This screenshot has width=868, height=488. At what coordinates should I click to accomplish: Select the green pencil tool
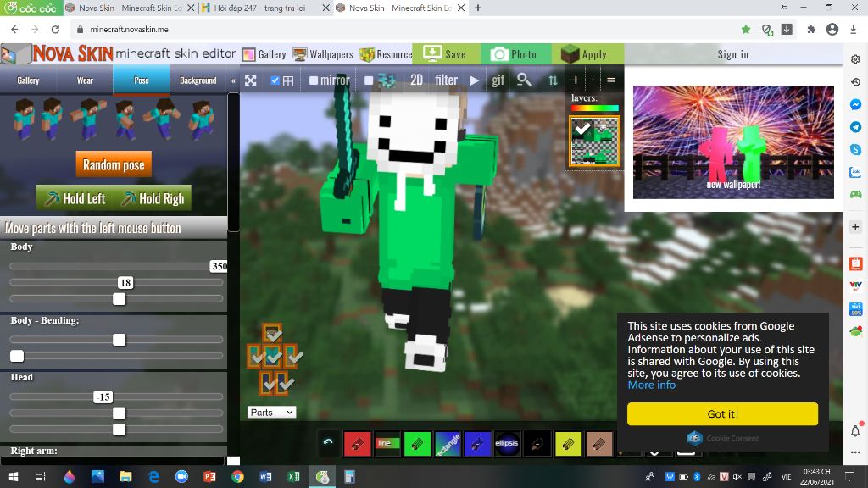click(417, 443)
